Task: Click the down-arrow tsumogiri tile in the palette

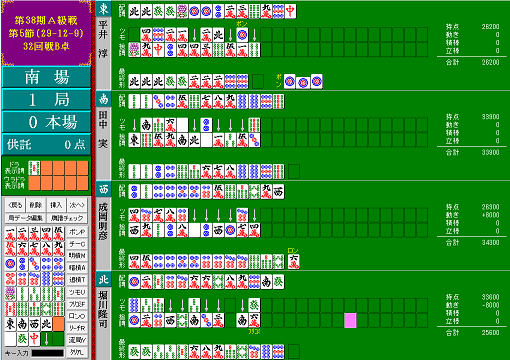Action: pyautogui.click(x=46, y=339)
